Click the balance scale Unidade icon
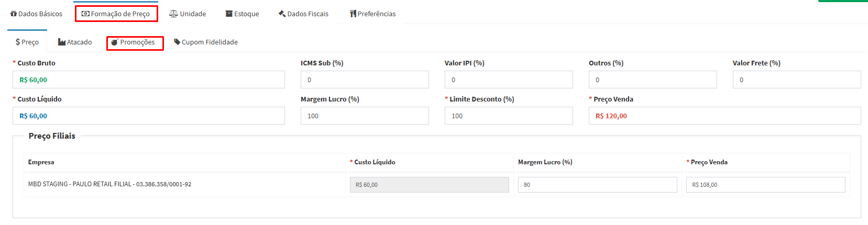The width and height of the screenshot is (868, 225). pos(173,14)
